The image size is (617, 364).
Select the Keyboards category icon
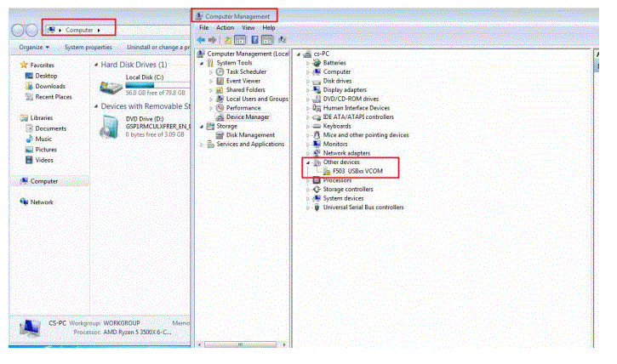coord(317,126)
